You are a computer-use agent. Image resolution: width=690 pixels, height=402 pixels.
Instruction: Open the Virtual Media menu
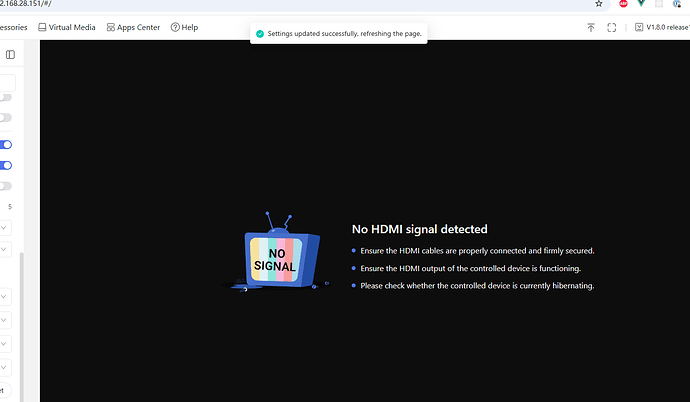(66, 27)
